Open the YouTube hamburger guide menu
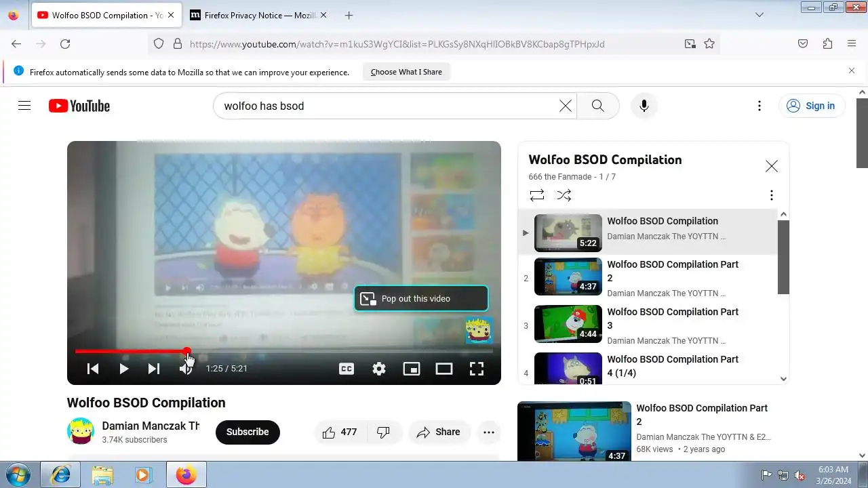Image resolution: width=868 pixels, height=488 pixels. click(24, 106)
